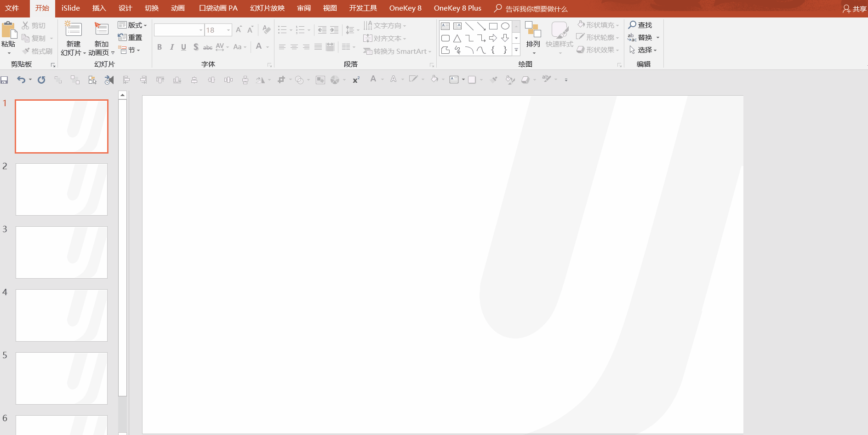Toggle Strikethrough (abc) formatting
This screenshot has height=435, width=868.
tap(208, 47)
